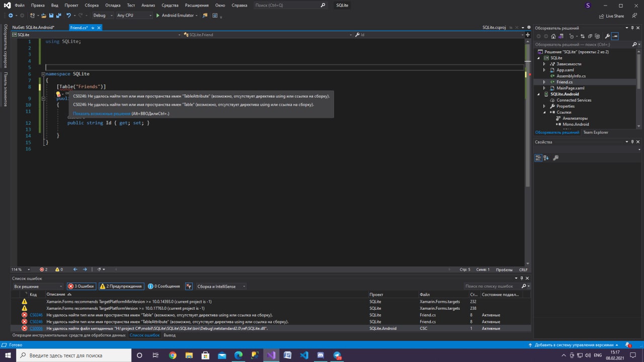Expand the Зависимости node
644x362 pixels.
544,64
